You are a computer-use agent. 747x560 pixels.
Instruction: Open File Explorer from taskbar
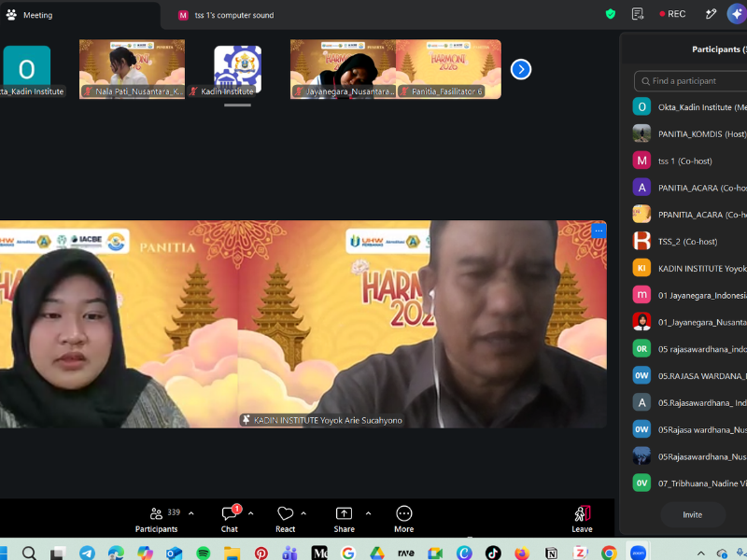[x=232, y=553]
